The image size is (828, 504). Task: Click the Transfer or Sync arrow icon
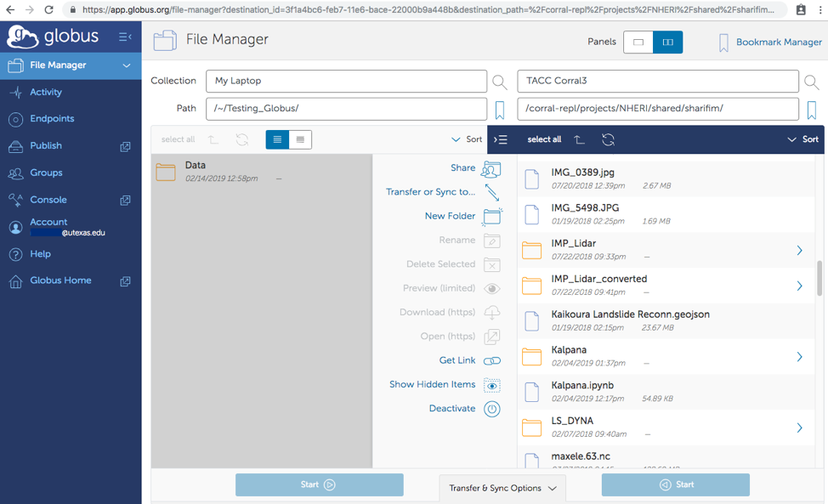pyautogui.click(x=492, y=193)
